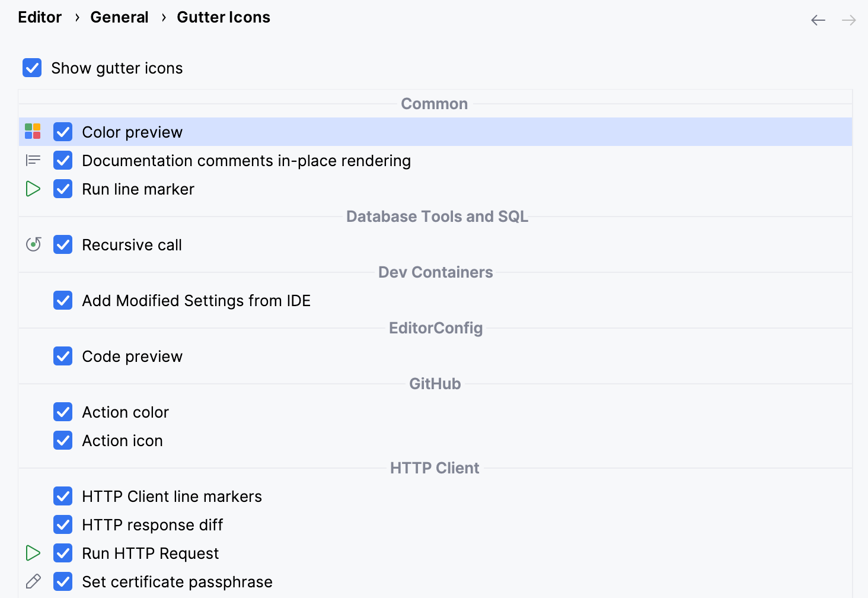Click the HTTP Client line markers label
The width and height of the screenshot is (868, 598).
(172, 496)
